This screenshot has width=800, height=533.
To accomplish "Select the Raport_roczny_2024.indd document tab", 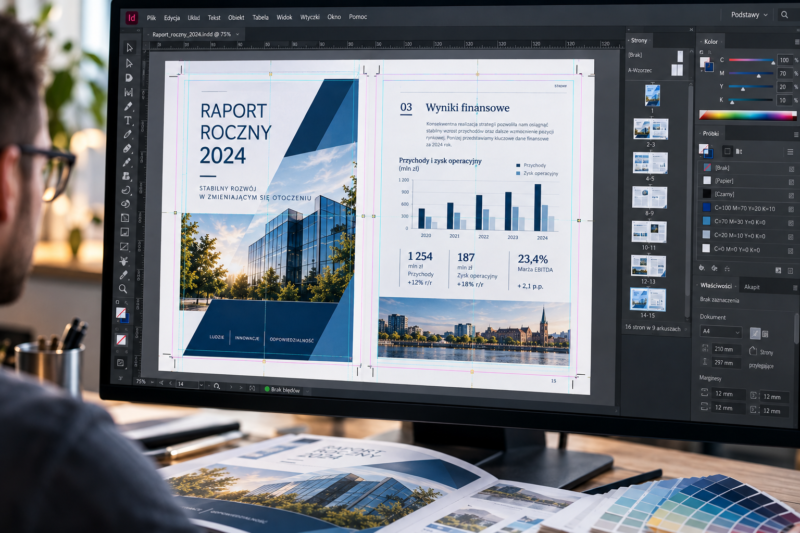I will tap(192, 35).
